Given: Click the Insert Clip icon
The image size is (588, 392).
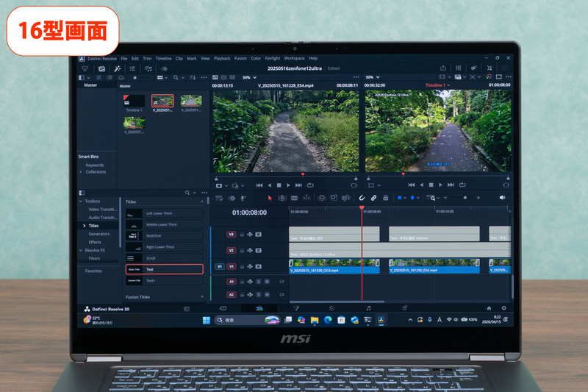Looking at the screenshot, I should tap(321, 198).
